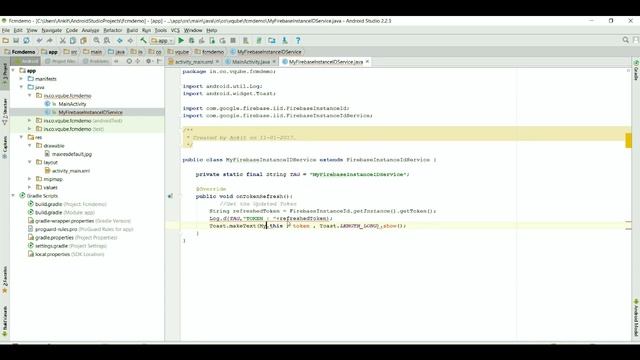The width and height of the screenshot is (640, 360).
Task: Open the Navigate menu
Action: tap(51, 30)
